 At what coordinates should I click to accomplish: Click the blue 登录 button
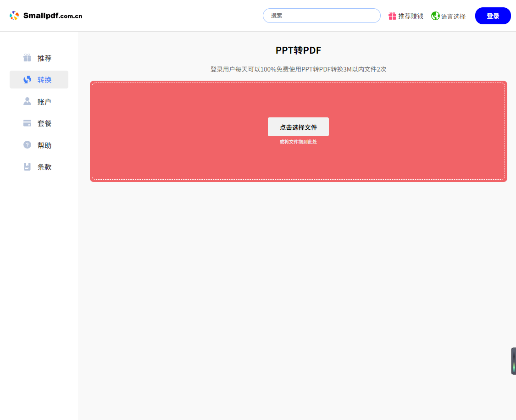[493, 16]
